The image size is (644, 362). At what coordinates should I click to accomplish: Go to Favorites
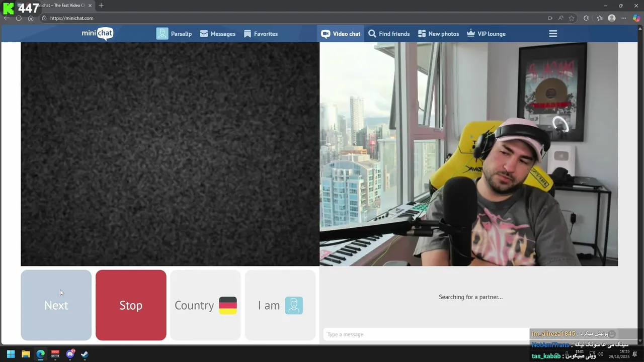pyautogui.click(x=261, y=34)
